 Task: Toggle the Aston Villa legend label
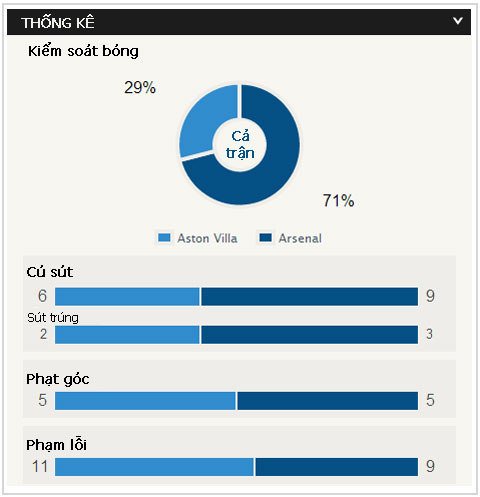coord(207,238)
